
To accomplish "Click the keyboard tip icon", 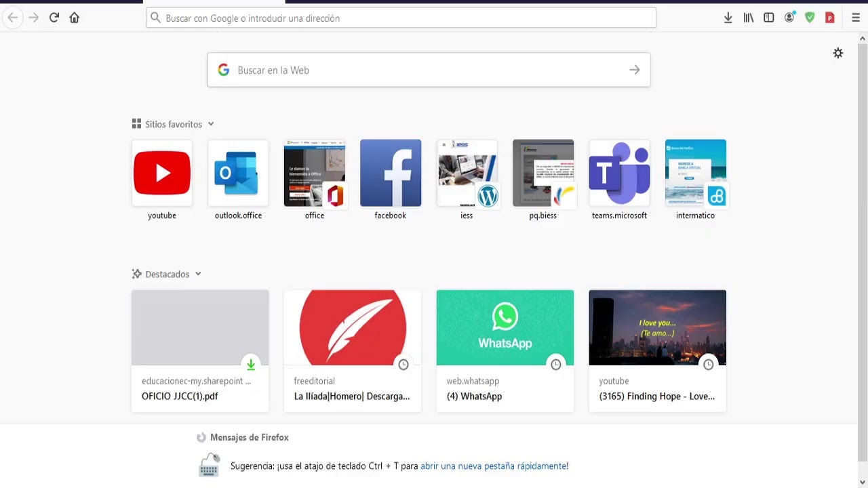I will click(x=209, y=466).
